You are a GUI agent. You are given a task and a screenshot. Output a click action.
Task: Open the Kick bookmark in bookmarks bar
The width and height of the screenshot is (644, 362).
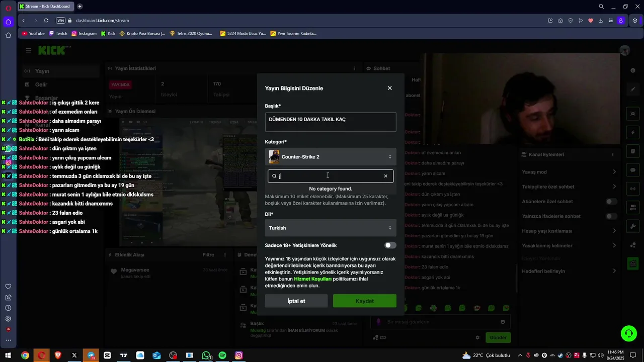(108, 34)
